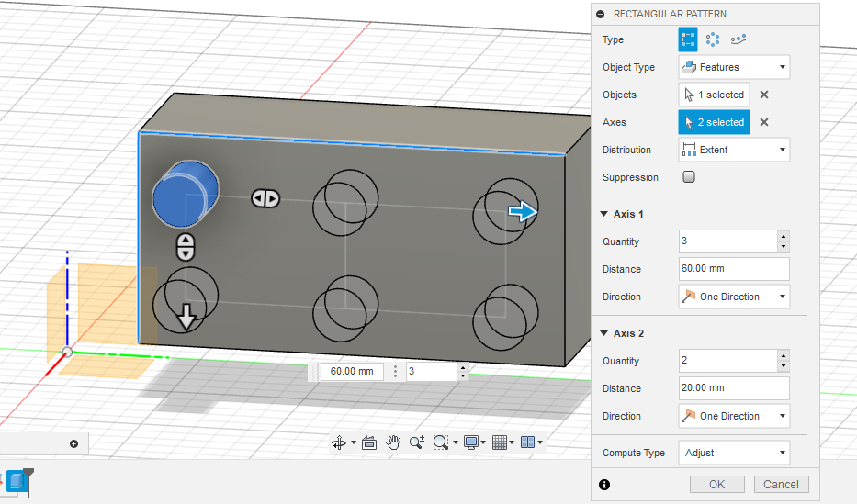Open the Compute Type Adjust dropdown

click(x=734, y=453)
